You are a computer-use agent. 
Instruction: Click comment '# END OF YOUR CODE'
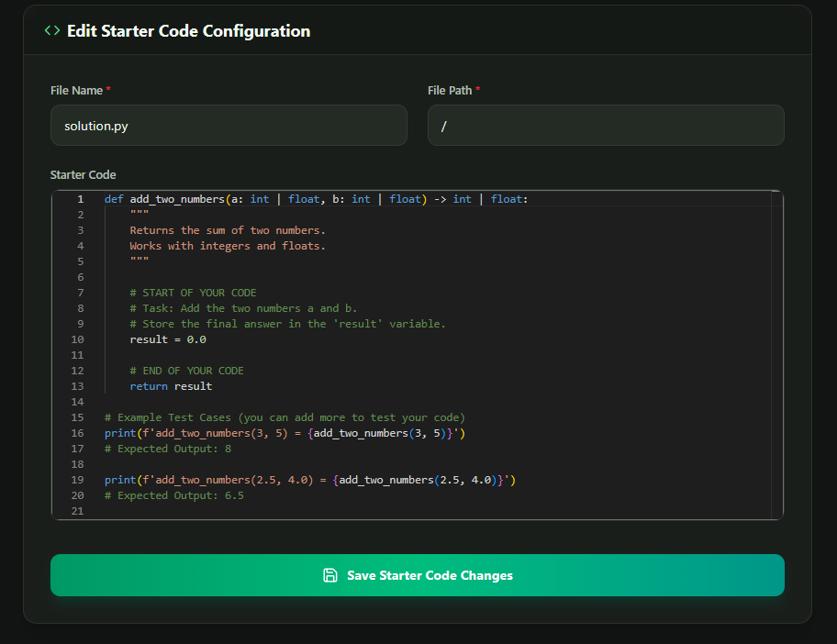(x=187, y=371)
